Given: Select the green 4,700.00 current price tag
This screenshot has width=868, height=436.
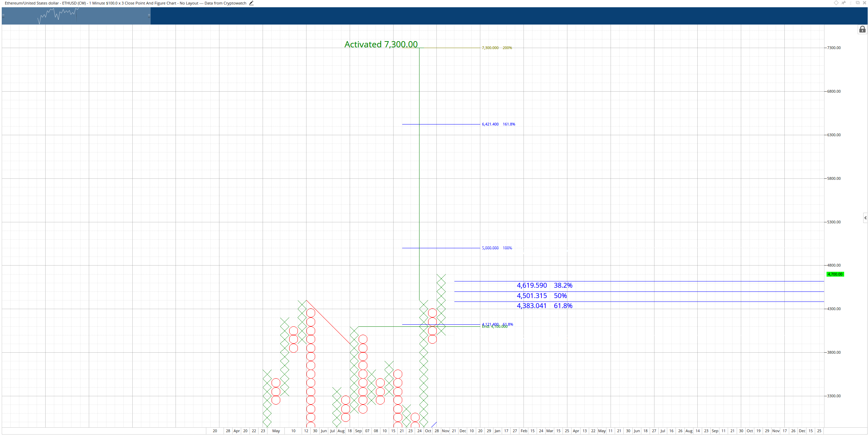Looking at the screenshot, I should (835, 274).
